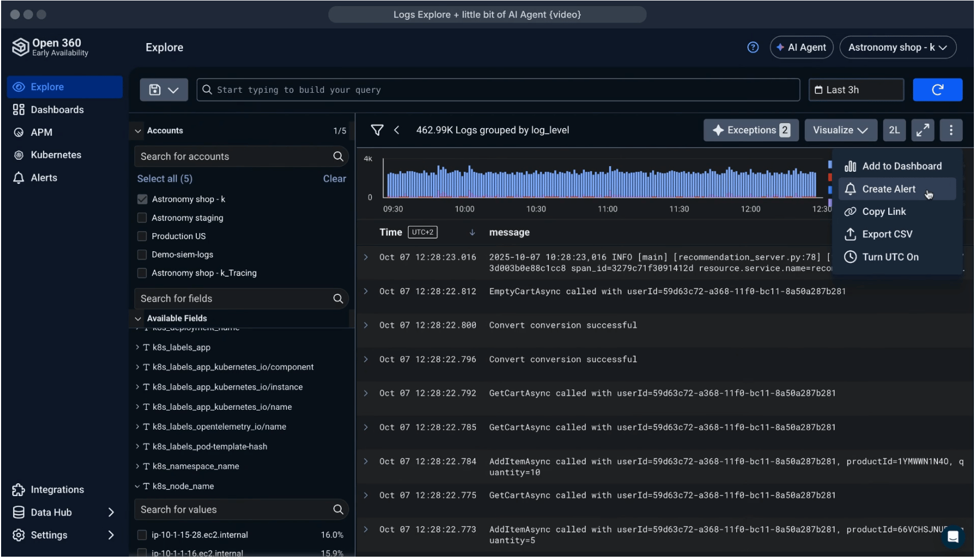This screenshot has width=975, height=560.
Task: Click the Clear link for accounts
Action: coord(334,178)
